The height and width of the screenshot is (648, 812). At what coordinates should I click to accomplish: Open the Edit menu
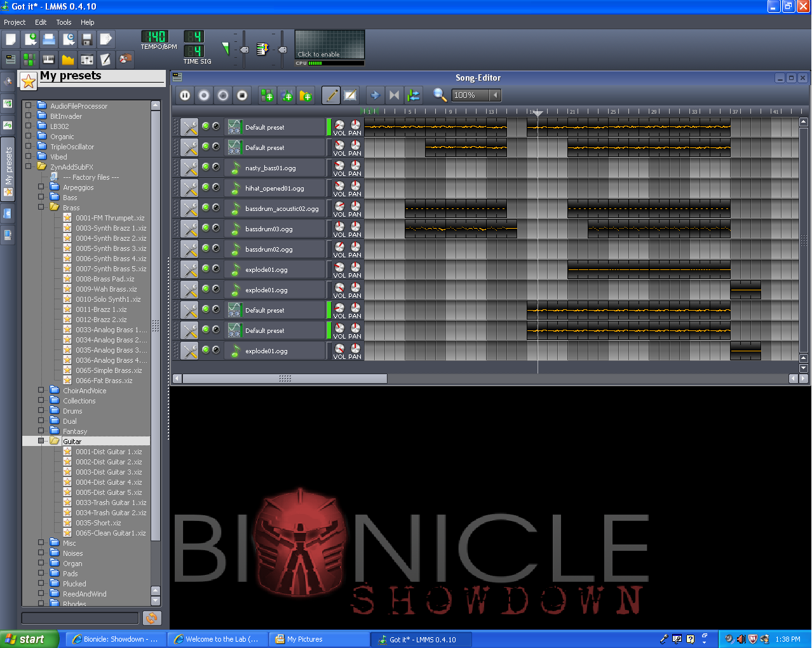(x=41, y=22)
